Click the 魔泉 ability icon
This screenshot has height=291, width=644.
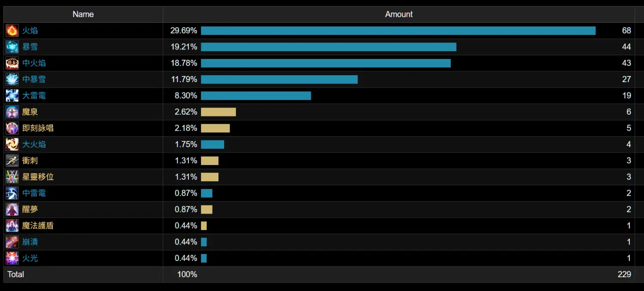(x=12, y=112)
